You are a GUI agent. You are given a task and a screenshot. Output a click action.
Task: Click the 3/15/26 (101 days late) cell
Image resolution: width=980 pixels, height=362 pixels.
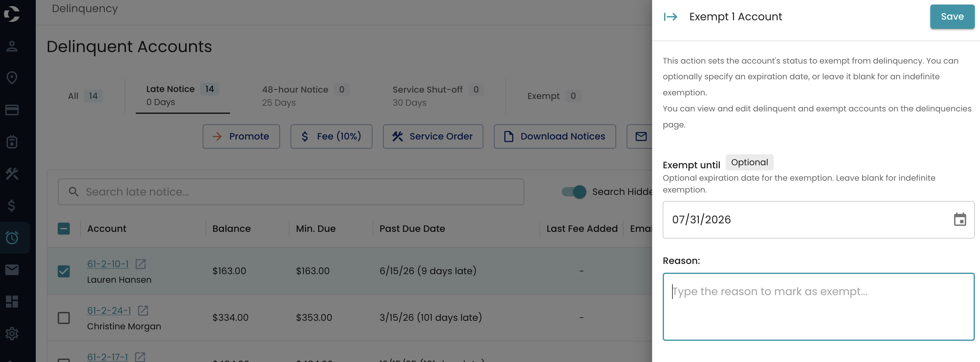point(430,318)
